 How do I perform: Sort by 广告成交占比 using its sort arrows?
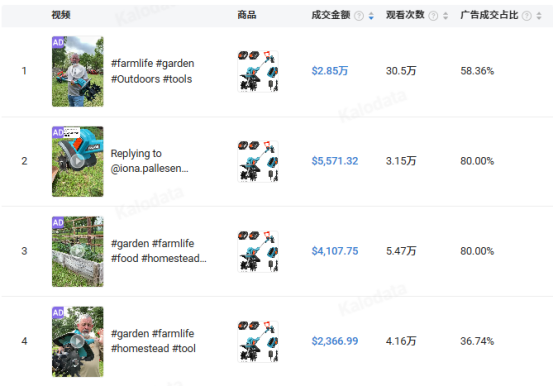539,16
